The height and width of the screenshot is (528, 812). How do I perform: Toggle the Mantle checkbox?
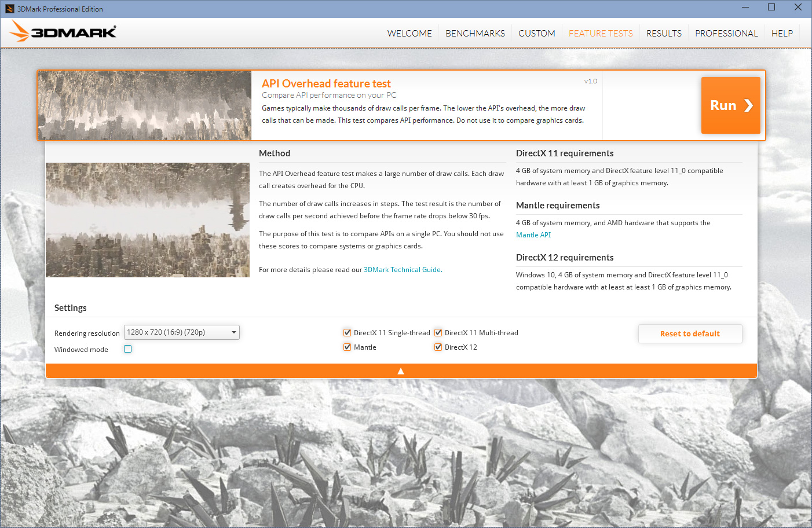pos(348,347)
